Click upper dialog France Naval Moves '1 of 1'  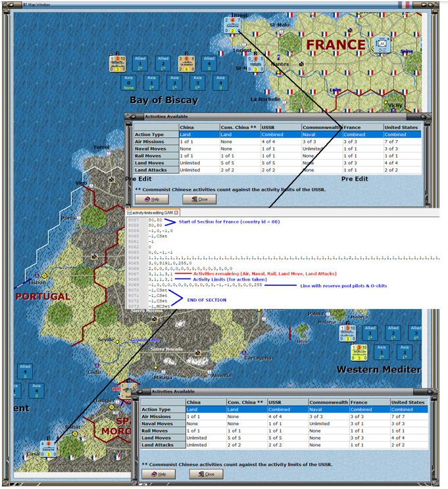[350, 149]
